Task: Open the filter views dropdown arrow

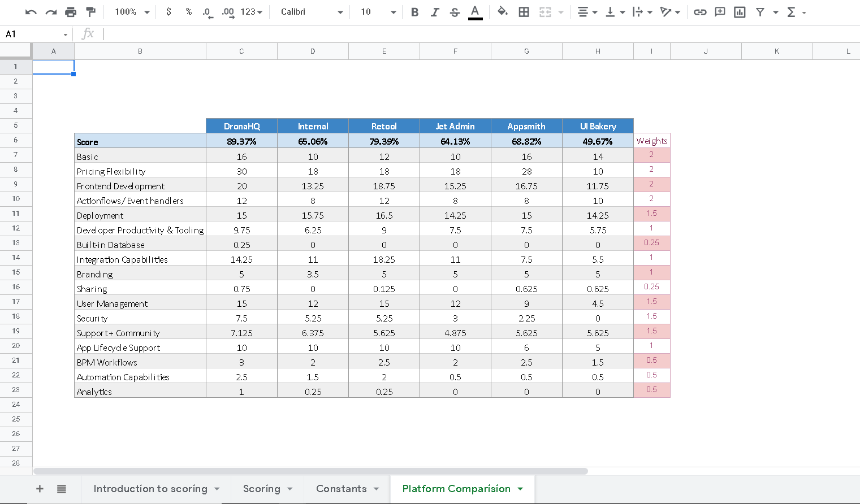Action: coord(776,12)
